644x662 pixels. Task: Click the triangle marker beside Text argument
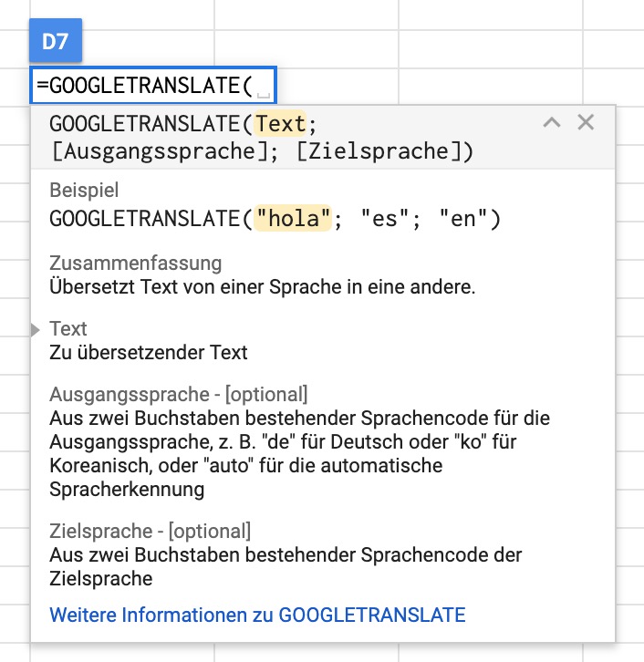(x=36, y=330)
